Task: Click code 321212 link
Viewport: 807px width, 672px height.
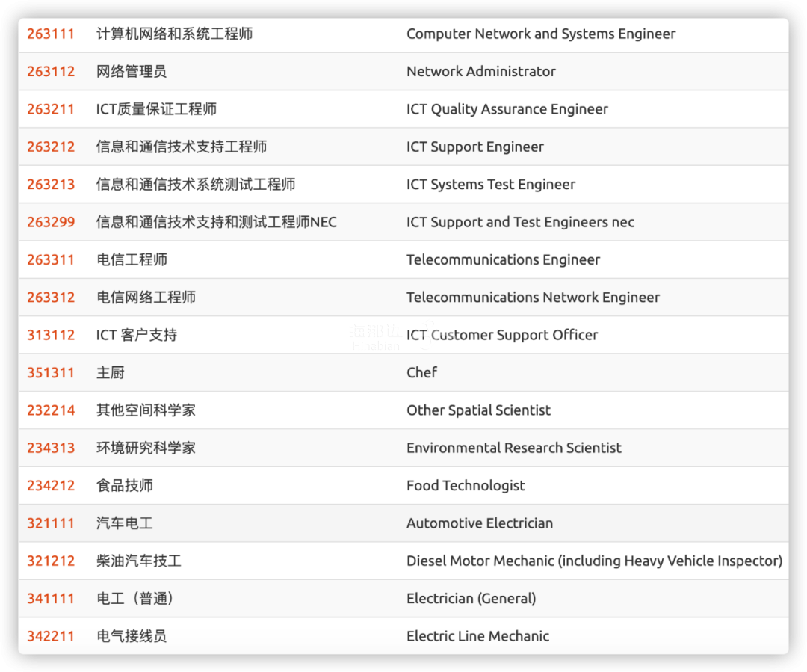Action: (x=51, y=561)
